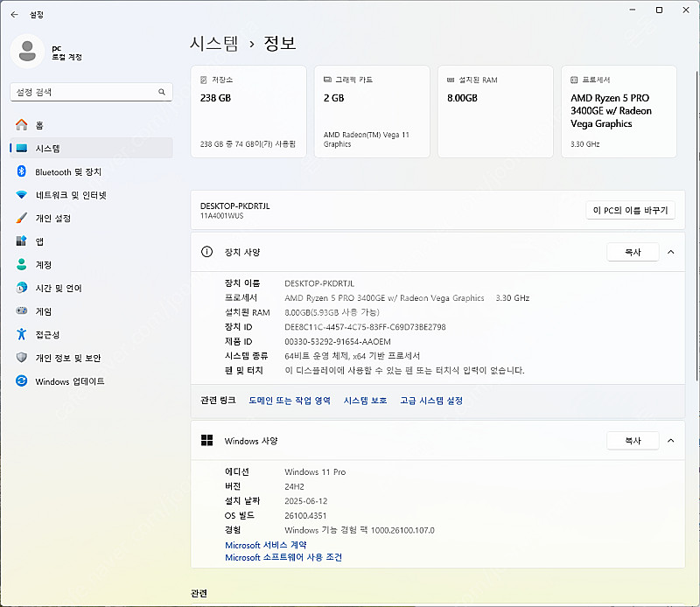Click the vertical scrollbar on right edge
700x607 pixels.
[x=696, y=226]
